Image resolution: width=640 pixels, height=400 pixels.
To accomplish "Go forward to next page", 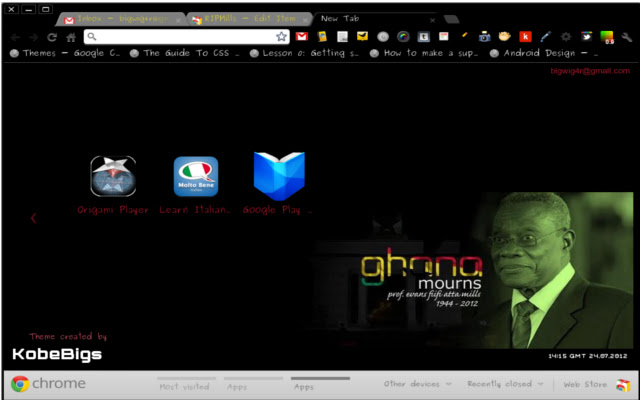I will point(33,37).
